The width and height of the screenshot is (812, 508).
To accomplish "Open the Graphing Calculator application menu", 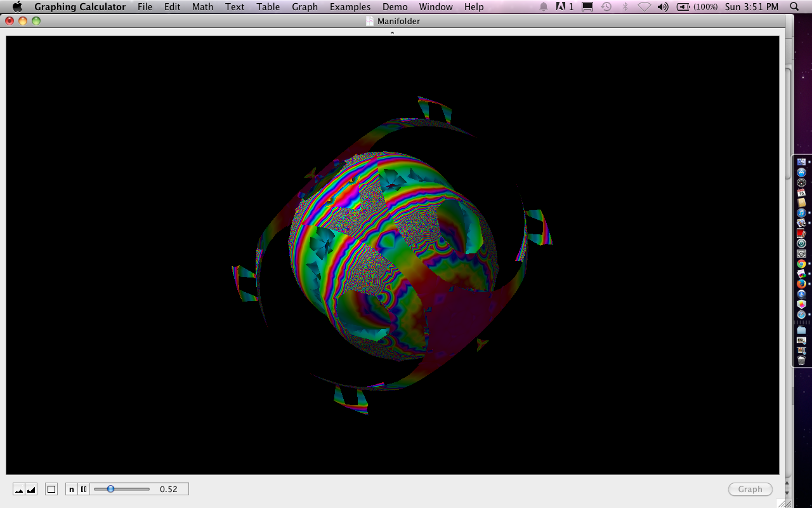I will click(80, 6).
